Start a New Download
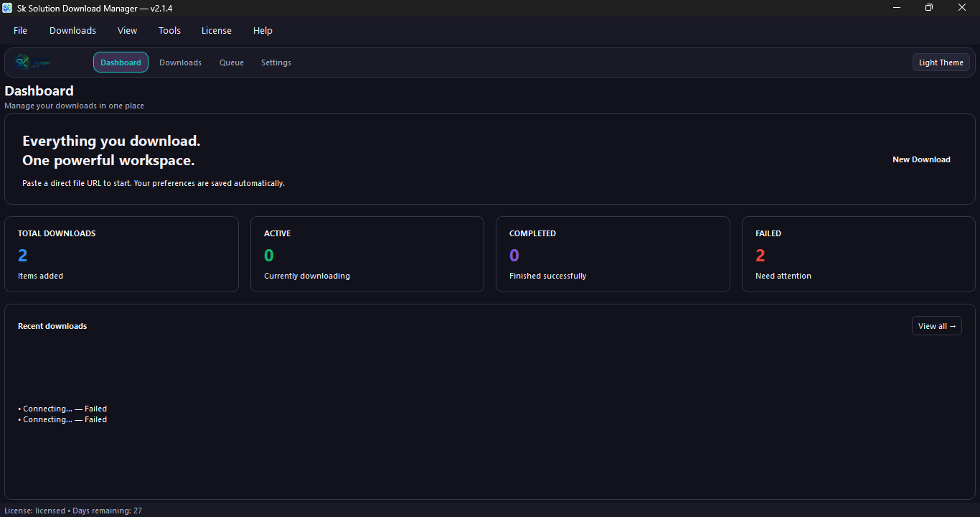This screenshot has width=980, height=517. point(921,159)
